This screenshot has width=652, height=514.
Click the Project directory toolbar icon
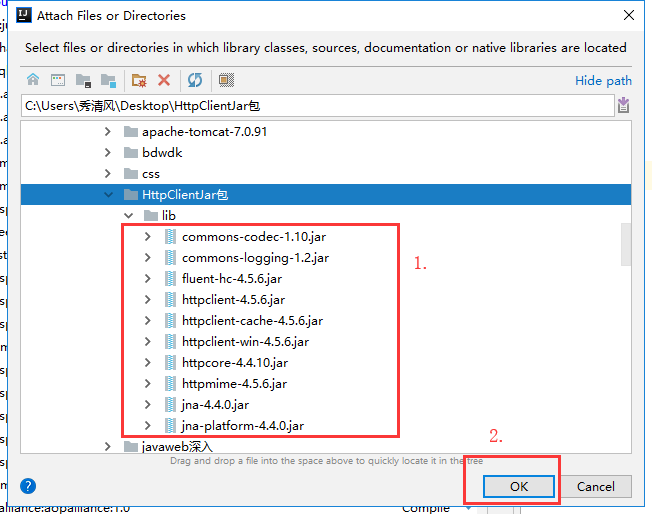point(83,80)
